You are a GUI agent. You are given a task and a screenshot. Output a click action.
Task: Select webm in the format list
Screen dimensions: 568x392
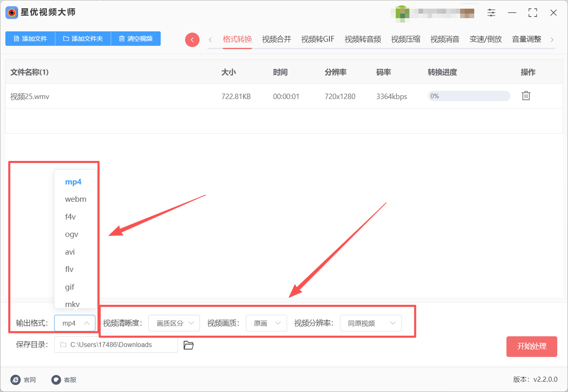coord(76,199)
